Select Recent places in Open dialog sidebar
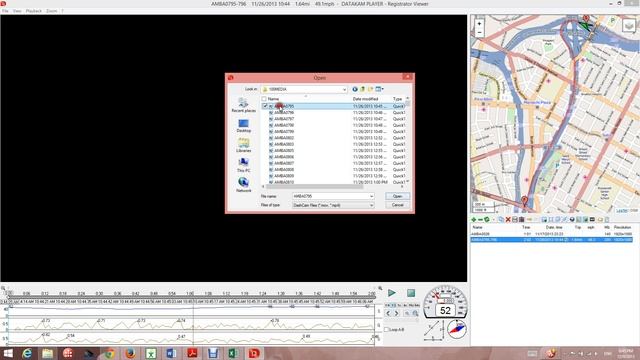 [x=244, y=105]
